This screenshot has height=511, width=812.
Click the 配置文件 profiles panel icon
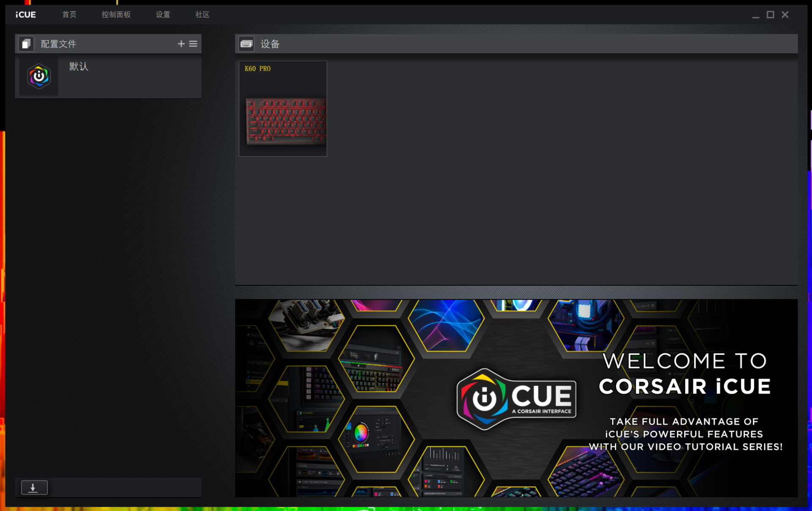pyautogui.click(x=26, y=44)
